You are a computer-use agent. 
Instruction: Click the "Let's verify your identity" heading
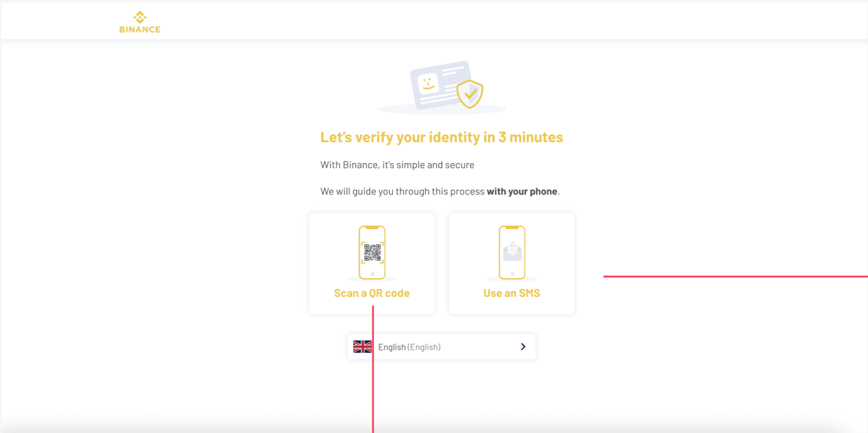[x=442, y=137]
